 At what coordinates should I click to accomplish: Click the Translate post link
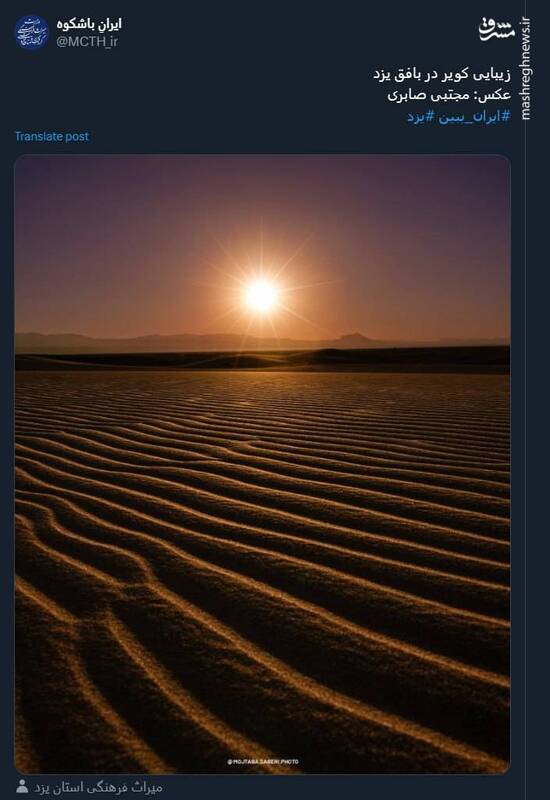(52, 136)
